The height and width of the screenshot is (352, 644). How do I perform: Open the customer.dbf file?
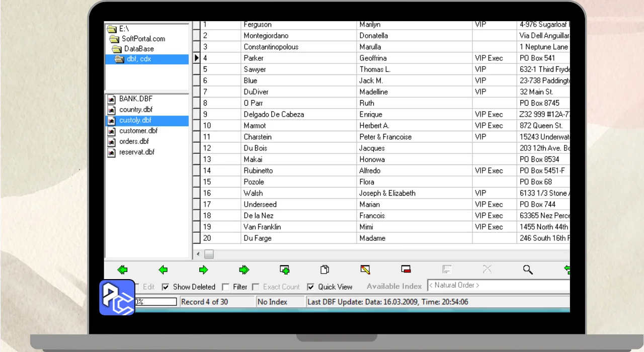pyautogui.click(x=138, y=131)
